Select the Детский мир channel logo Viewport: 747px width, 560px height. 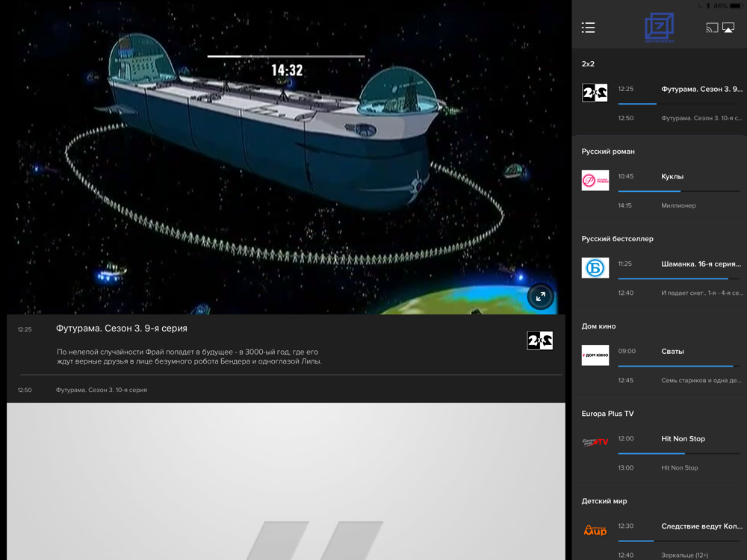[595, 530]
